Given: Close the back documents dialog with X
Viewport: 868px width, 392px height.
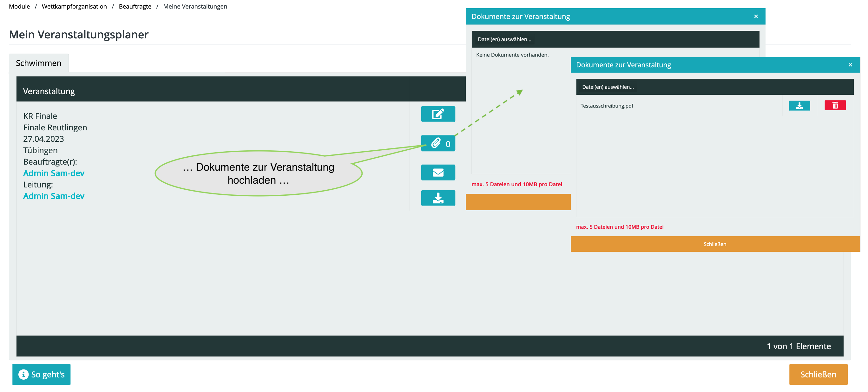Looking at the screenshot, I should coord(755,16).
